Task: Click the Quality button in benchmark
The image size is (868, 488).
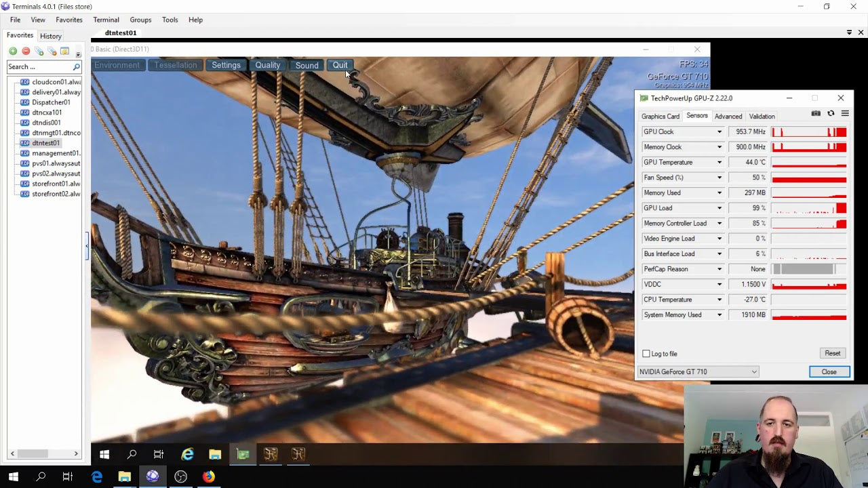Action: pos(267,65)
